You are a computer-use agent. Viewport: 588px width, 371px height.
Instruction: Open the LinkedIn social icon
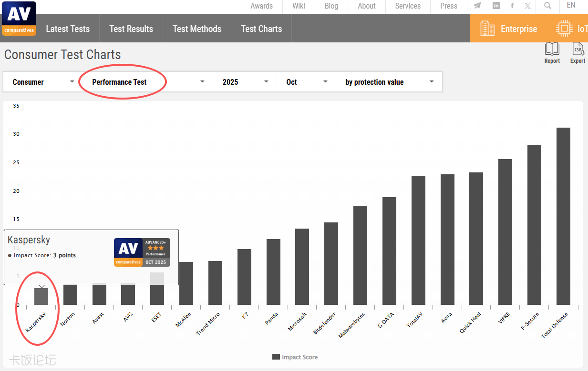[496, 6]
